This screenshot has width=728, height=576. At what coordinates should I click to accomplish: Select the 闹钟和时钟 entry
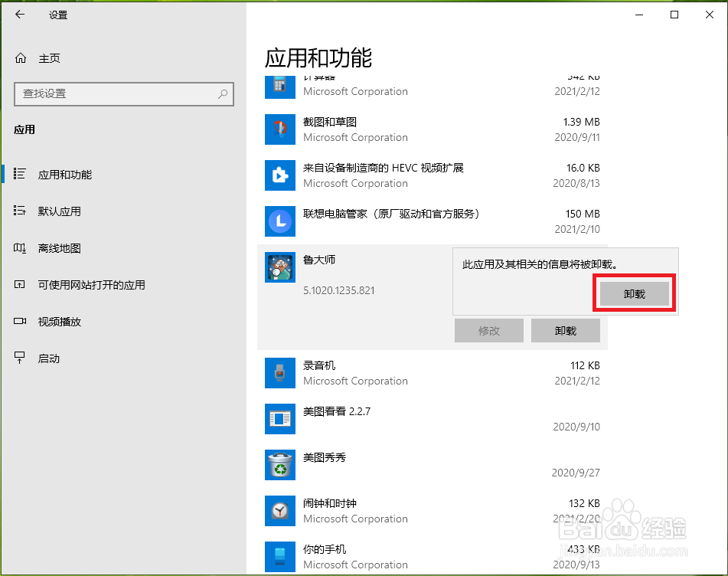point(433,511)
